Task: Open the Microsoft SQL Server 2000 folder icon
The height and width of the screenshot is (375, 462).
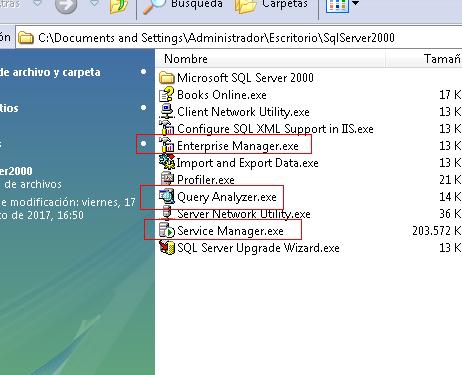Action: [167, 78]
